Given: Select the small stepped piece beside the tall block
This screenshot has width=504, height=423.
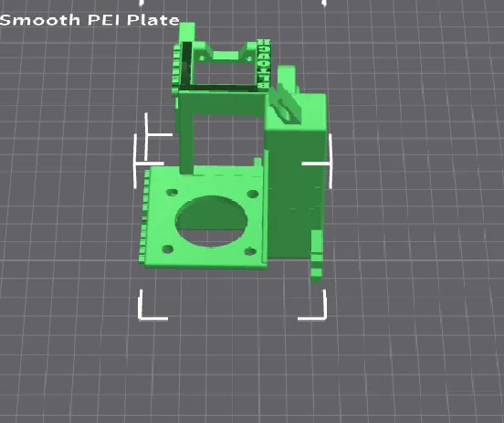Looking at the screenshot, I should click(317, 257).
